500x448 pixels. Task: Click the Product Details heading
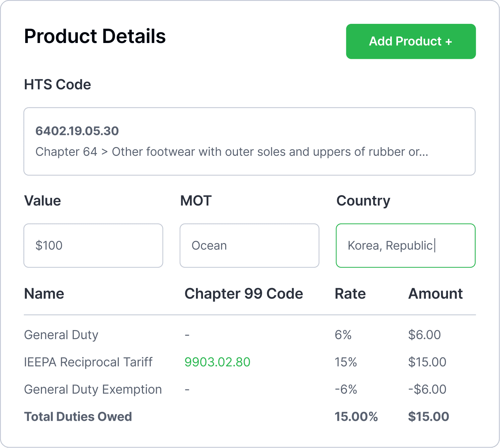click(x=95, y=36)
